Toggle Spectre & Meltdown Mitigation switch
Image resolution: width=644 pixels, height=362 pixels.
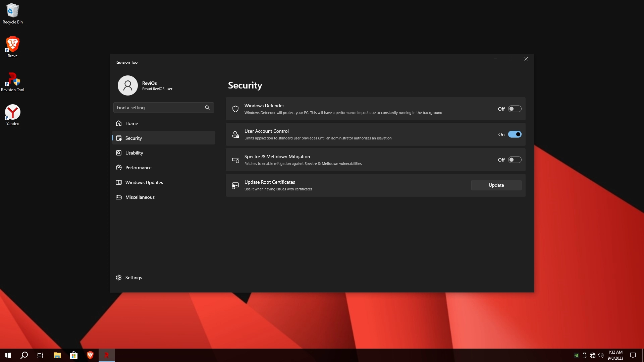(515, 160)
